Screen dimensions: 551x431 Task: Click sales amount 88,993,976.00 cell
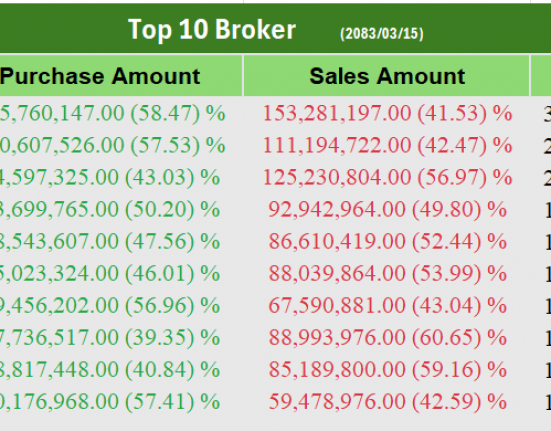tap(387, 337)
